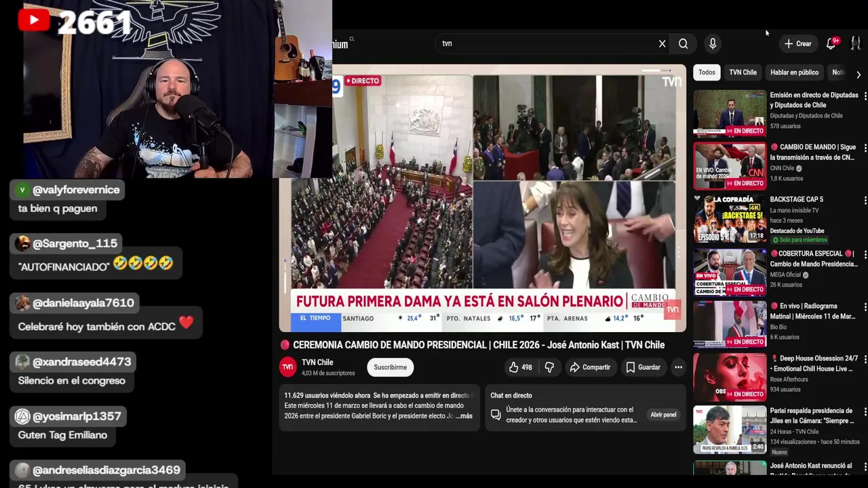Open the TVN Chile channel avatar
This screenshot has width=868, height=488.
point(288,367)
